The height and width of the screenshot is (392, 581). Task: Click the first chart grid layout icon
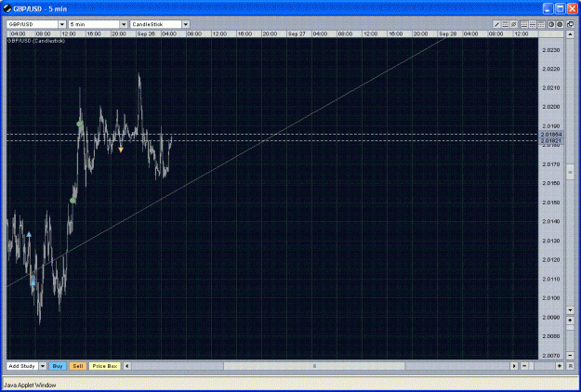tap(524, 25)
